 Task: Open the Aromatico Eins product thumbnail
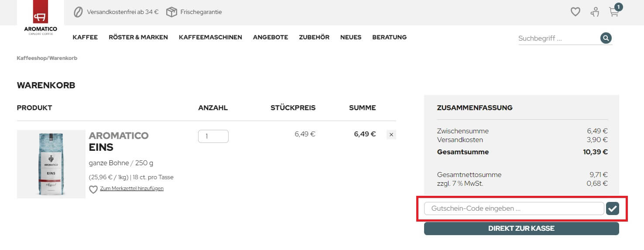coord(51,164)
